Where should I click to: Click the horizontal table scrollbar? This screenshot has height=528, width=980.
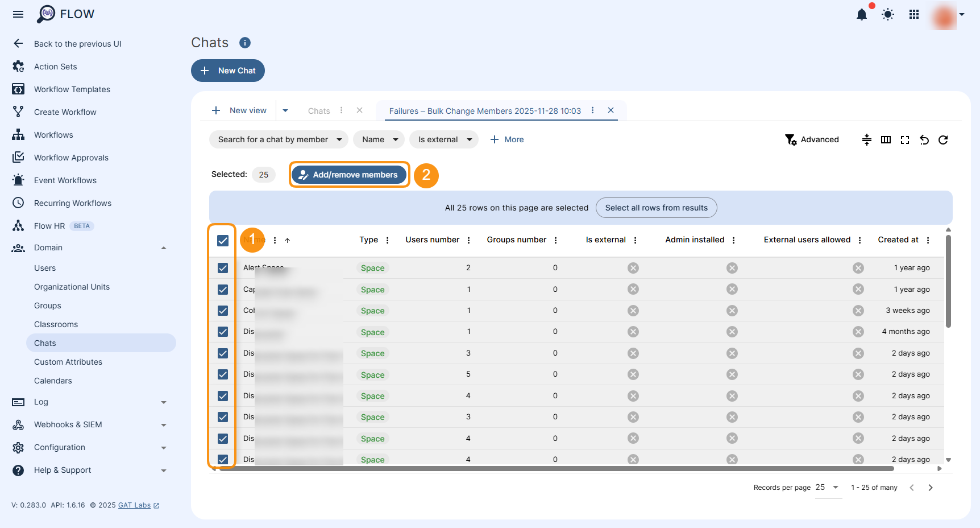(x=557, y=469)
